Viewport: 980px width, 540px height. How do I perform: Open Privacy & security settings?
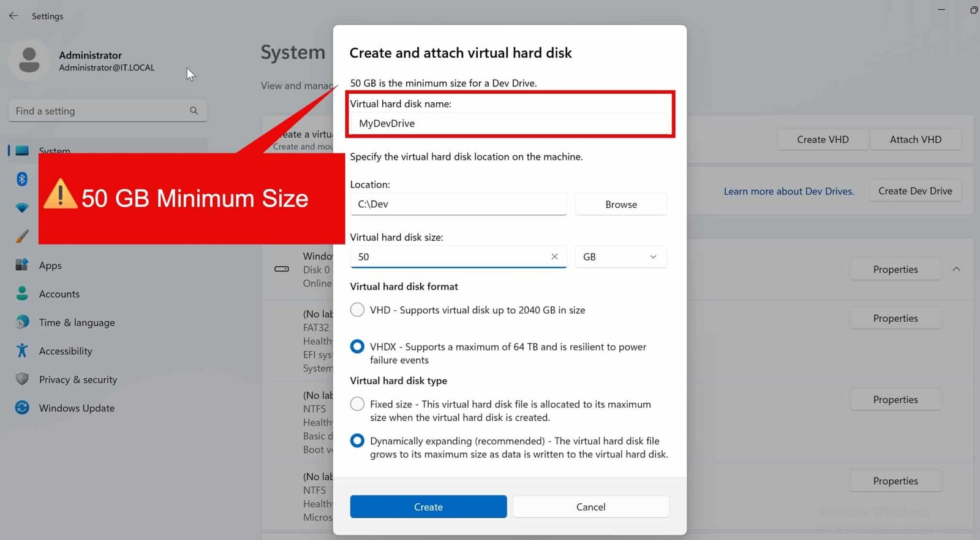tap(78, 379)
